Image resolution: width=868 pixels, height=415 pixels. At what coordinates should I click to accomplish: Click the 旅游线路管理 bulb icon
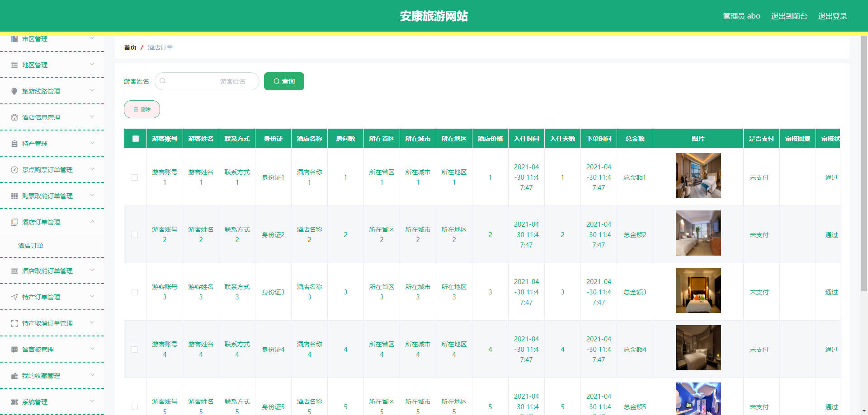click(14, 91)
